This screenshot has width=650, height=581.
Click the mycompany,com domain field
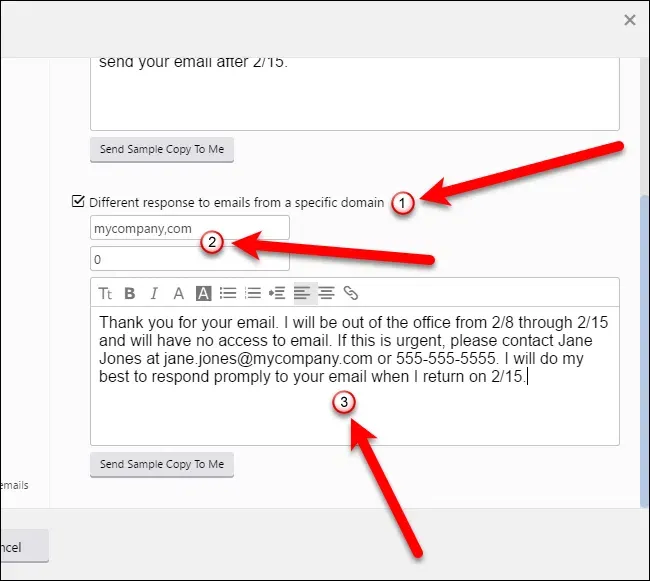tap(189, 228)
